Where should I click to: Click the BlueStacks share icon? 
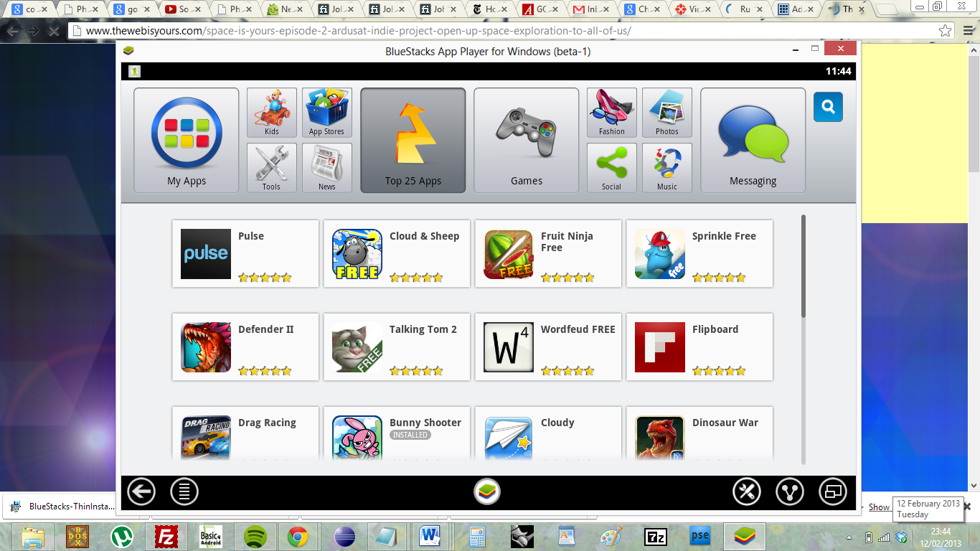pos(790,492)
